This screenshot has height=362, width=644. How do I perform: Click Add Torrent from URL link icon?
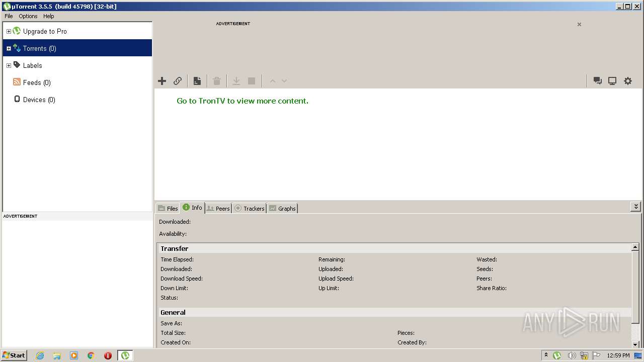(178, 81)
